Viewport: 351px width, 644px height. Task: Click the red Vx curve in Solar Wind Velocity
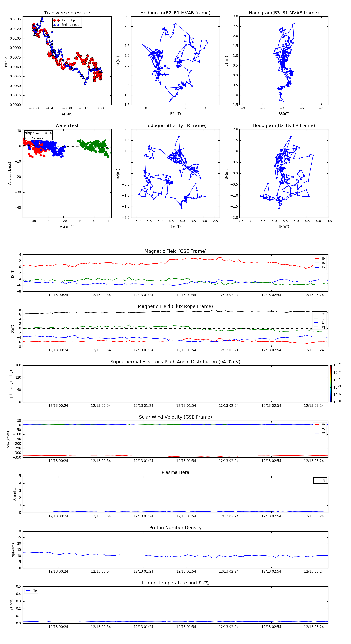pos(175,456)
